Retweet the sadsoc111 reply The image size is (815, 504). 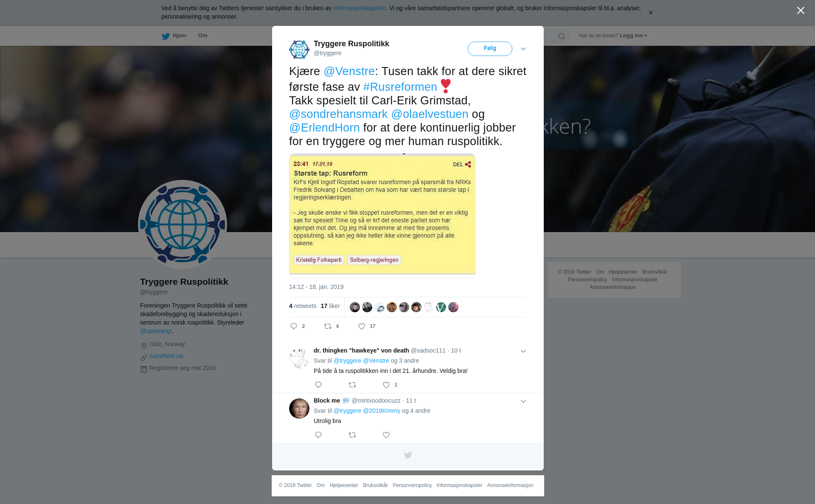(x=352, y=385)
